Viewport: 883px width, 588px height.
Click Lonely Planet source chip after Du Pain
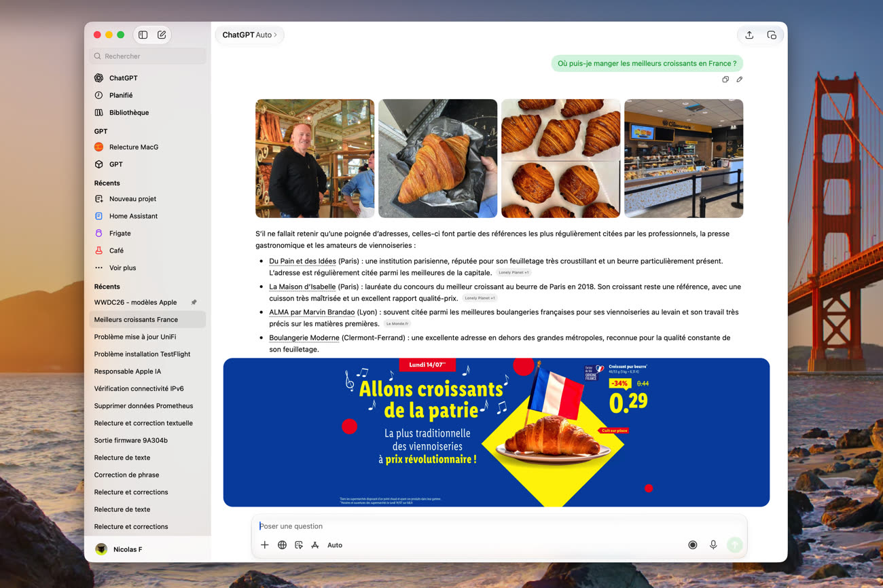[513, 272]
